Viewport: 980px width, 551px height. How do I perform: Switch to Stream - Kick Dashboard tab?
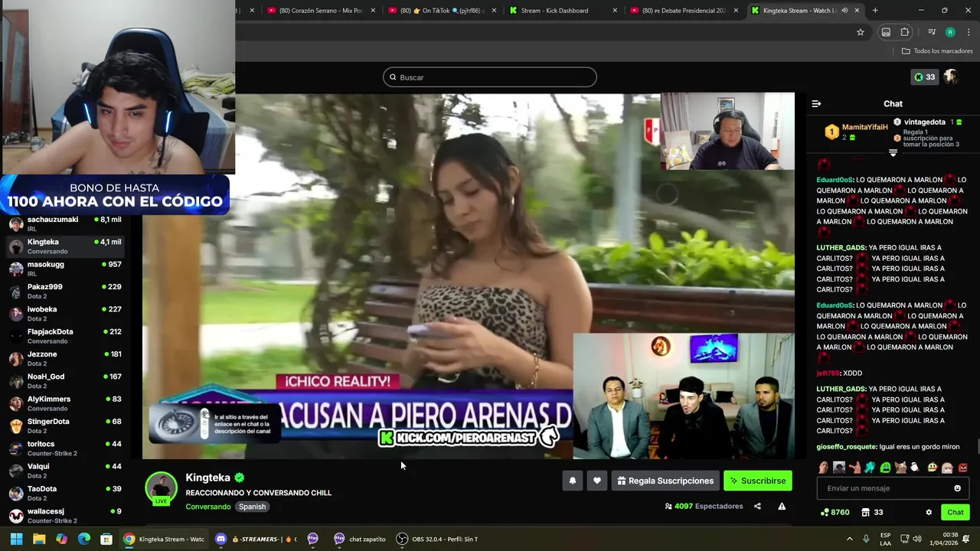pyautogui.click(x=563, y=11)
